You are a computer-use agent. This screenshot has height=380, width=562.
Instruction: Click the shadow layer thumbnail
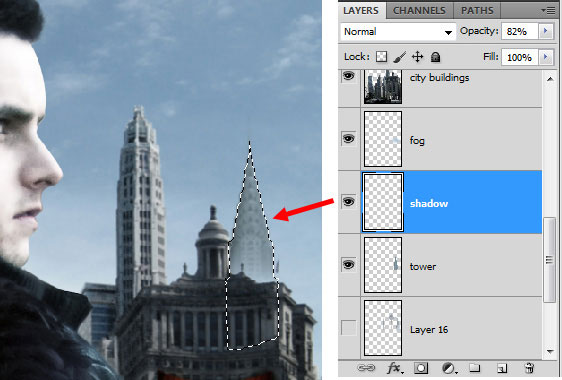point(383,202)
